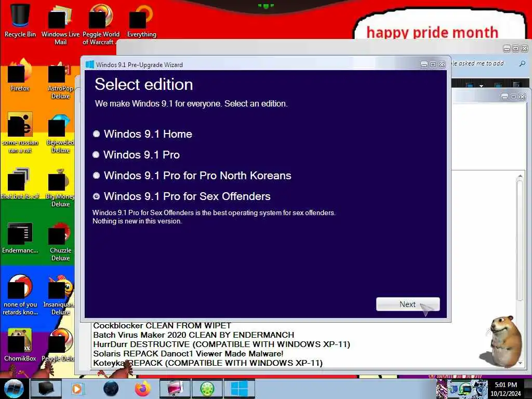The image size is (532, 399).
Task: Switch to the pink monitor taskbar app
Action: [175, 389]
